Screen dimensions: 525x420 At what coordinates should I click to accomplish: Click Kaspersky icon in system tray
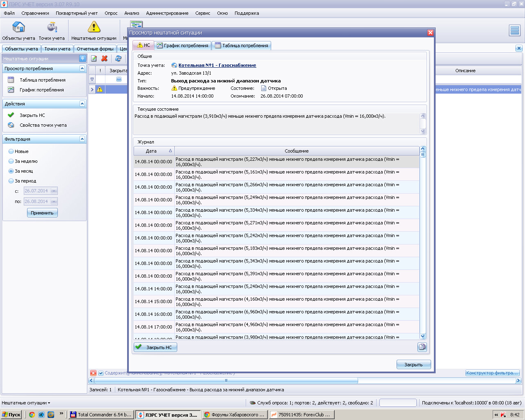tap(503, 415)
